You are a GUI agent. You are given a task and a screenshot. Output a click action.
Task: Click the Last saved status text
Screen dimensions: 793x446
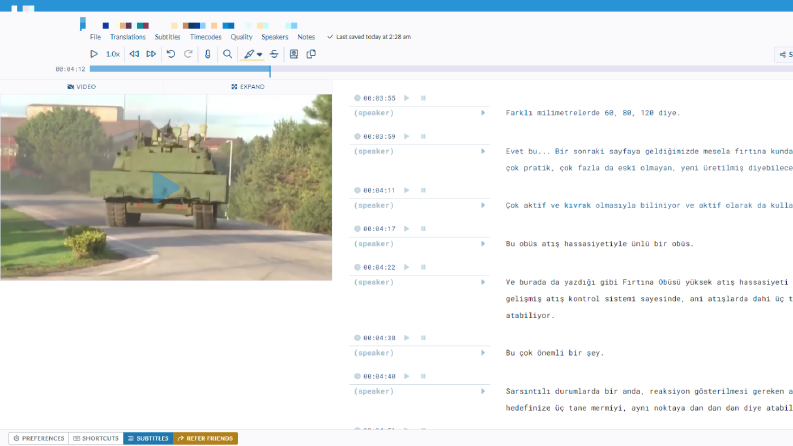tap(373, 37)
